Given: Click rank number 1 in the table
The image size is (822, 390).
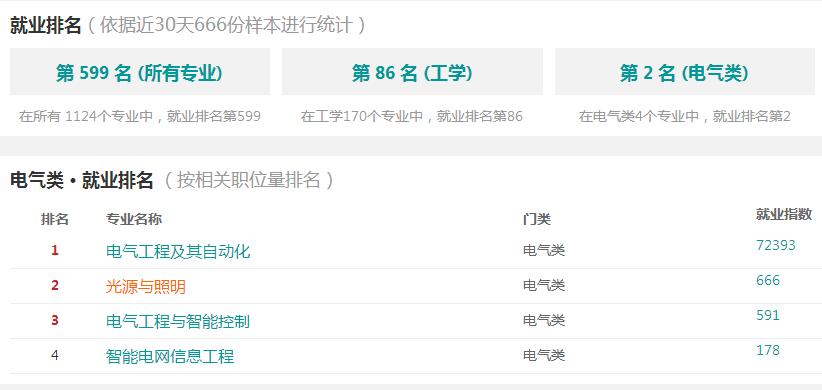Looking at the screenshot, I should tap(55, 251).
